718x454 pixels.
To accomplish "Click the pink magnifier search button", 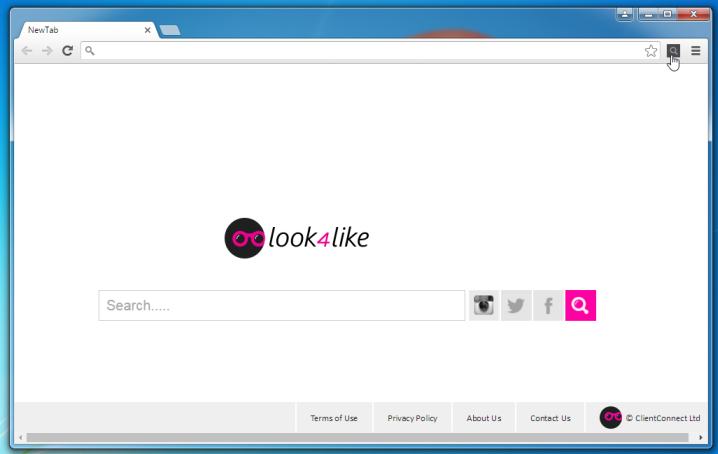I will click(580, 305).
